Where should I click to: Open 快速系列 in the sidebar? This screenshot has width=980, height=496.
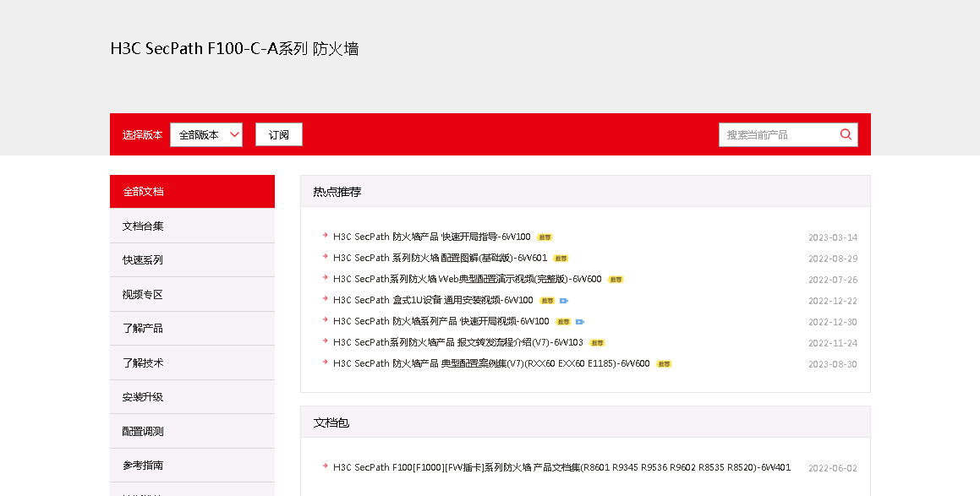pyautogui.click(x=193, y=260)
